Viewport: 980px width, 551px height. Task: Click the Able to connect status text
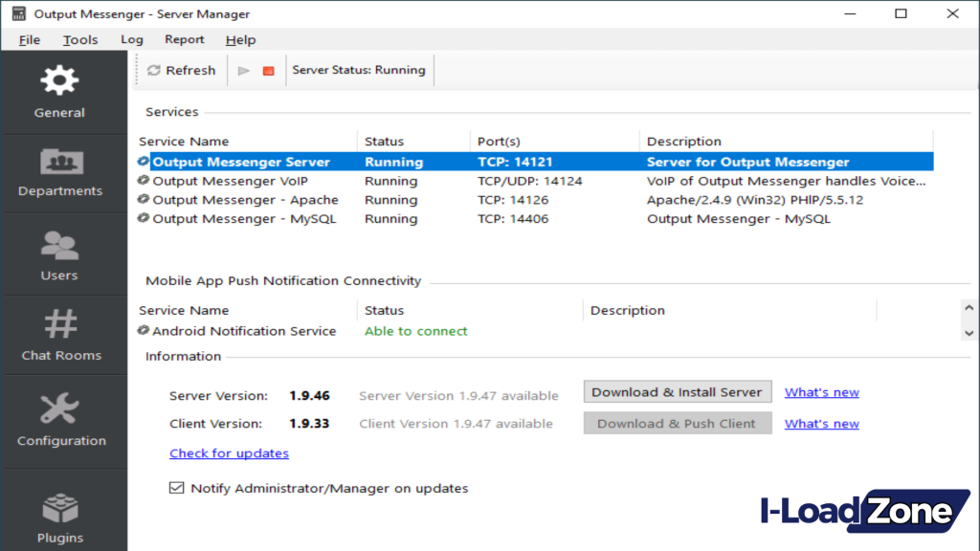coord(415,331)
